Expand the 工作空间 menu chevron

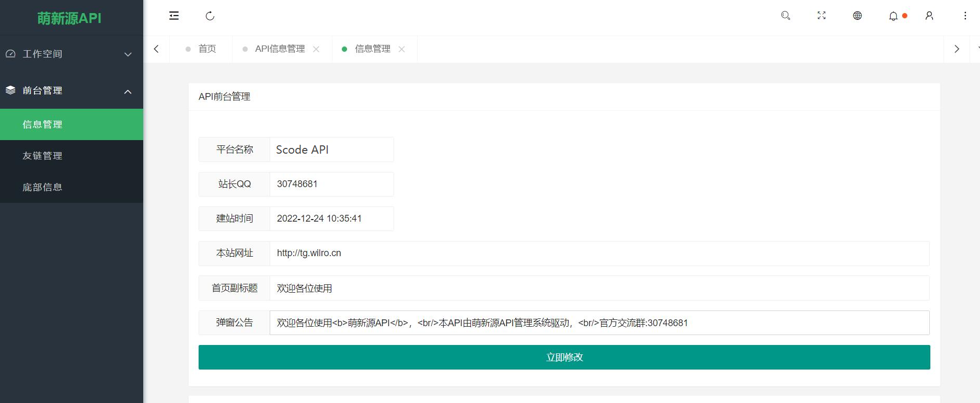128,54
